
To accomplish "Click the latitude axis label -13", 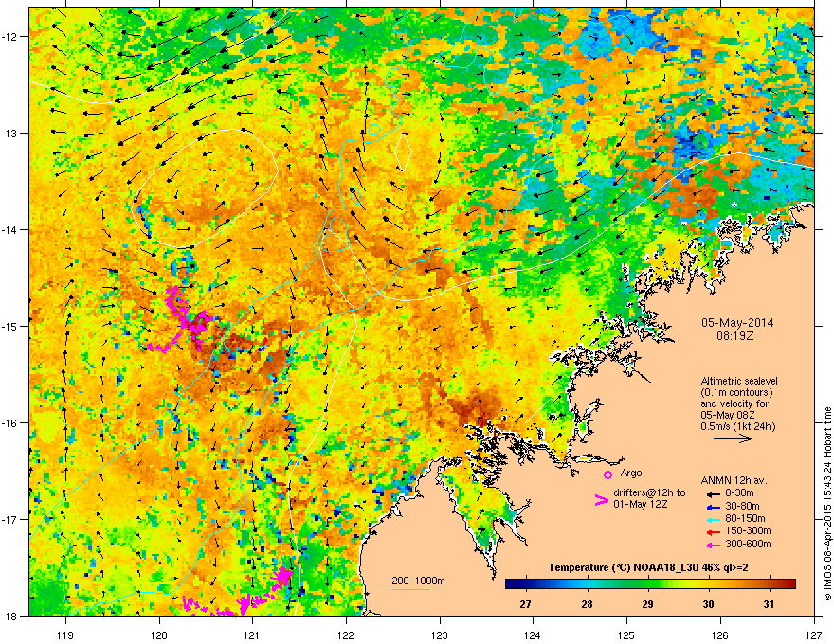I will pos(10,133).
